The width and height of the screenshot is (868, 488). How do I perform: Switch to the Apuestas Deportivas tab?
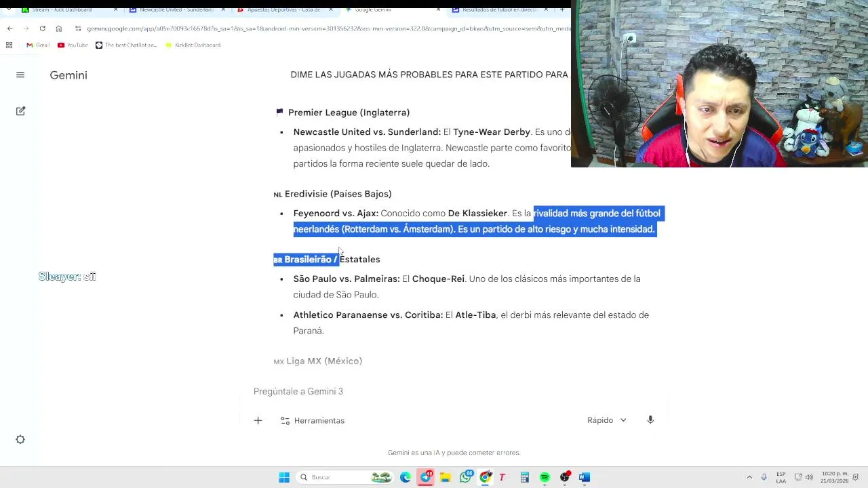283,9
